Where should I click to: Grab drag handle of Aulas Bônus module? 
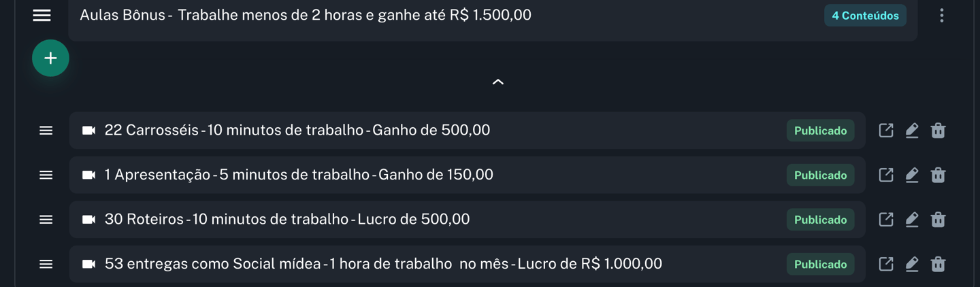42,15
